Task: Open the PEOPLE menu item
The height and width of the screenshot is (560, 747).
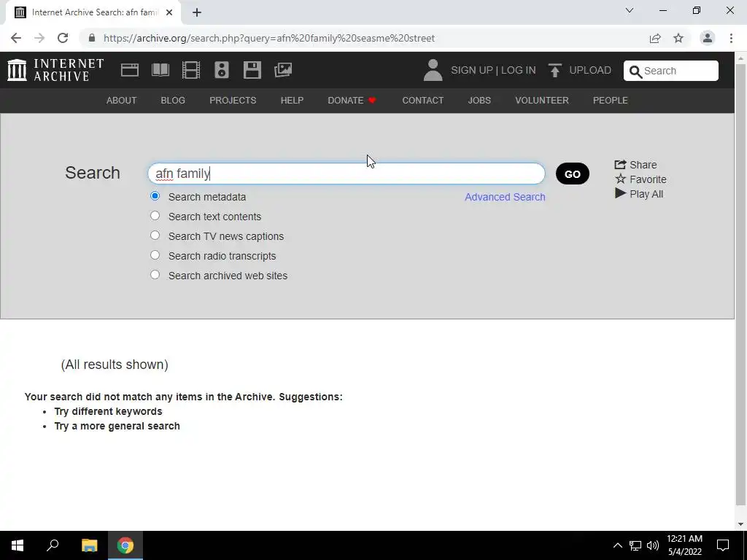Action: pos(611,101)
